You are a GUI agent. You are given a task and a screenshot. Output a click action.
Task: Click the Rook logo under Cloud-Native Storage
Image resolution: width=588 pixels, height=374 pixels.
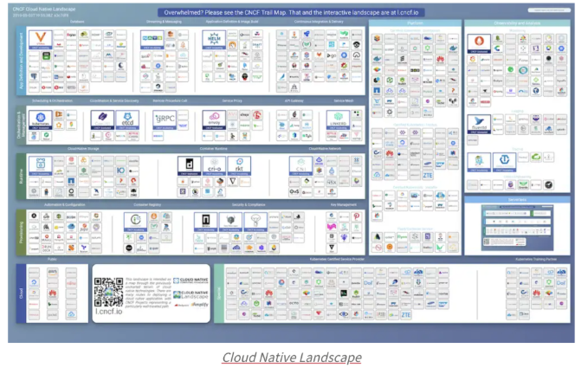(x=41, y=166)
